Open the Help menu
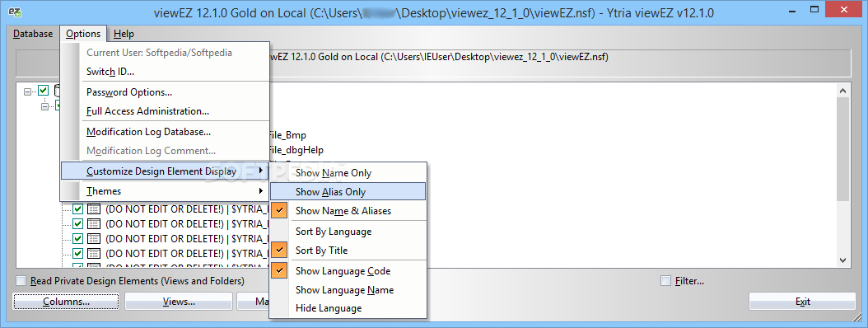This screenshot has width=868, height=328. point(124,34)
